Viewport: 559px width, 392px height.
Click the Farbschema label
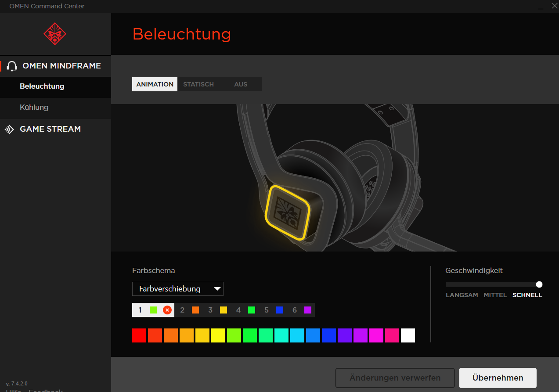154,270
